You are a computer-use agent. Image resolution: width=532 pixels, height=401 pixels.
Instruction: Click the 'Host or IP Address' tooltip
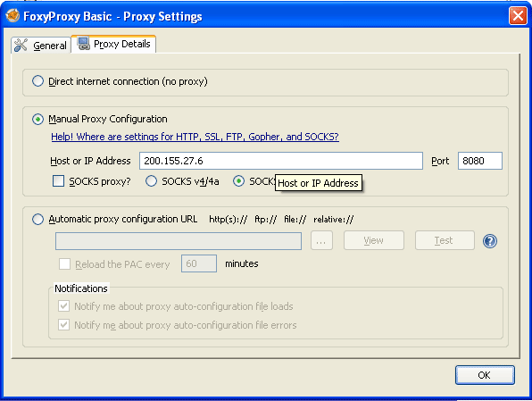tap(319, 183)
